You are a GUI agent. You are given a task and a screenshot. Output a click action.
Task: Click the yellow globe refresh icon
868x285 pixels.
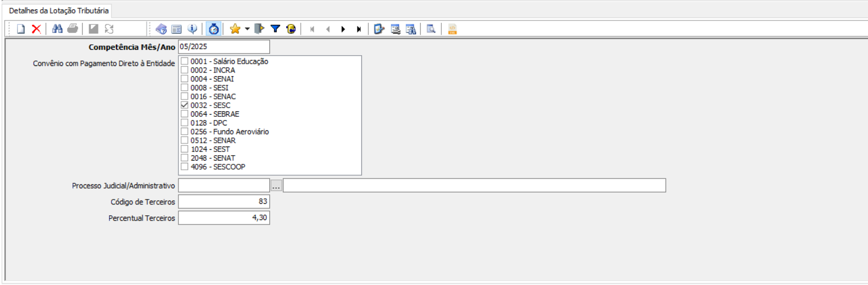coord(291,29)
